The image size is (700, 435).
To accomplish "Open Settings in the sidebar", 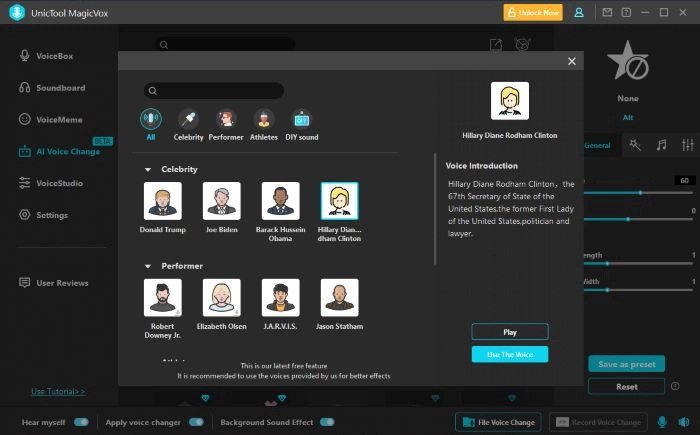I will coord(44,215).
